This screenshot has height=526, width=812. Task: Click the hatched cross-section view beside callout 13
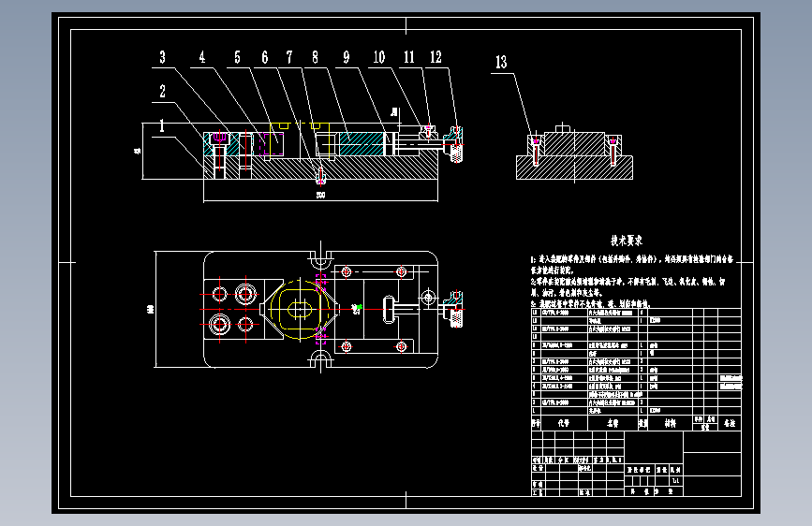(574, 153)
